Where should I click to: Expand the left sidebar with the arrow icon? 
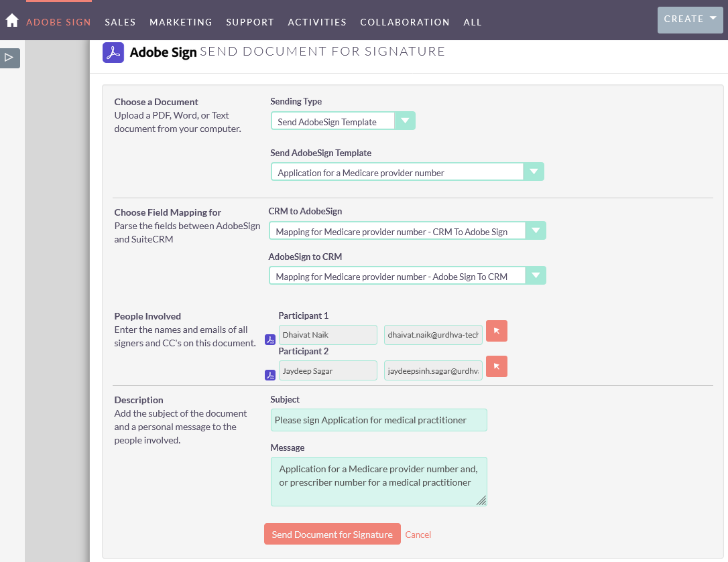9,58
